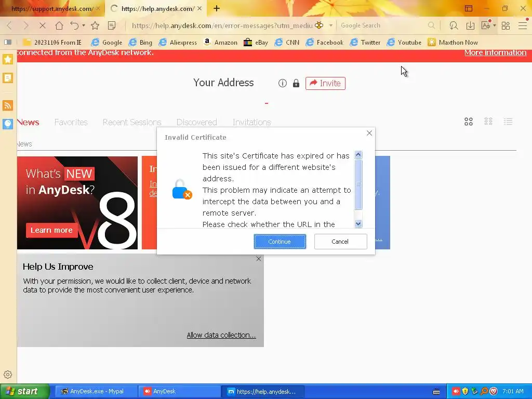Open the browser main menu hamburger icon
This screenshot has height=399, width=532.
(x=523, y=25)
